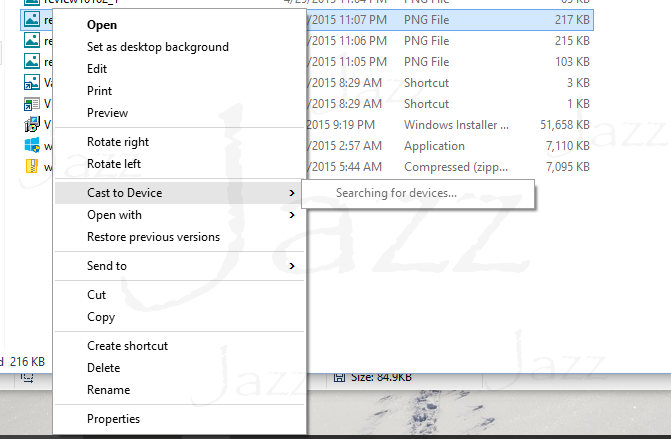Click the save disk icon beside Size: 84.9KB

pyautogui.click(x=339, y=377)
